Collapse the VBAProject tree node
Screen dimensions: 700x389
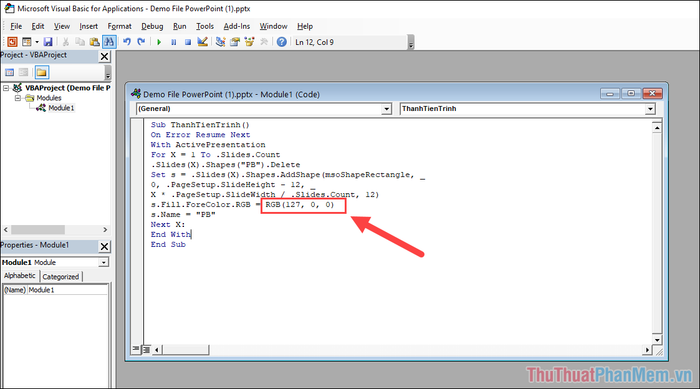[6, 88]
